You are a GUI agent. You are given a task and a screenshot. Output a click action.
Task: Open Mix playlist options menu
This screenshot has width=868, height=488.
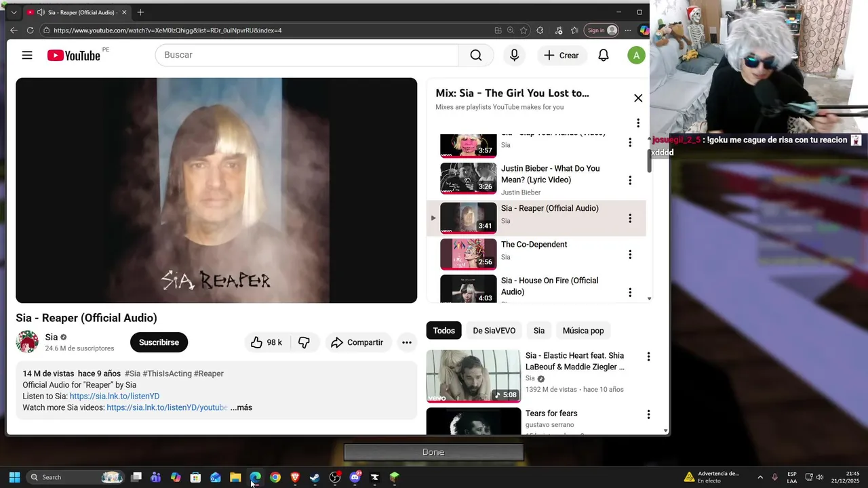pos(637,123)
